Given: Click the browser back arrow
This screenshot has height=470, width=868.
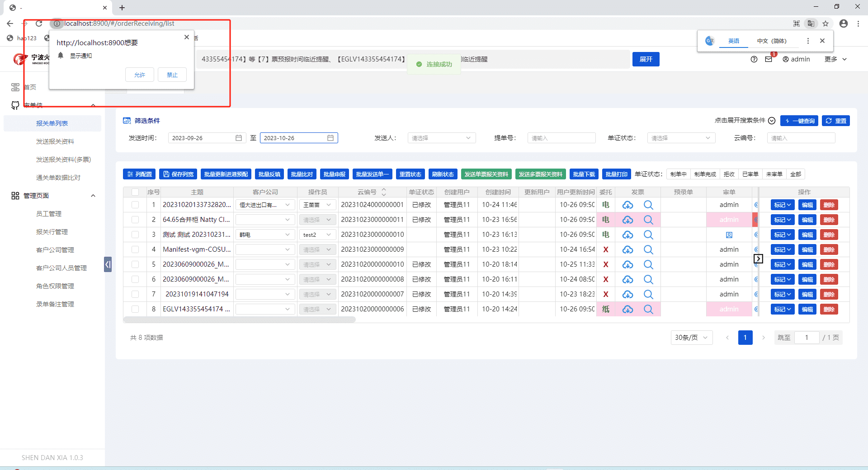Looking at the screenshot, I should coord(10,23).
